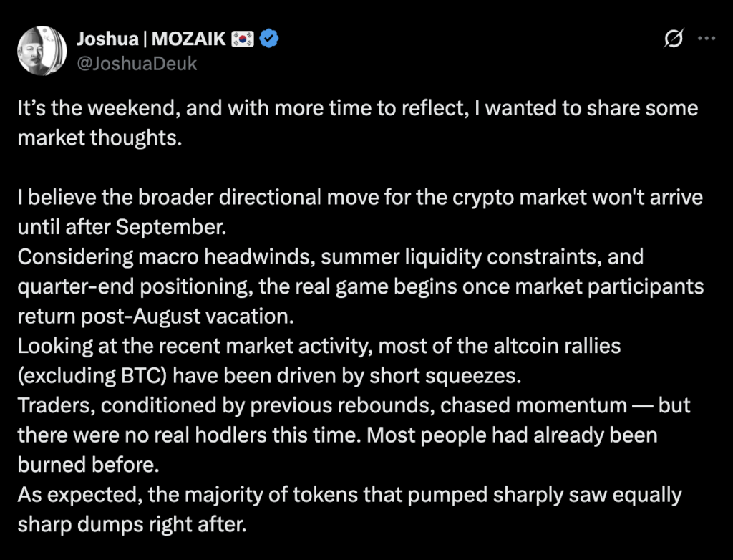Open the three-dot more options menu
Screen dimensions: 733x560
(707, 39)
